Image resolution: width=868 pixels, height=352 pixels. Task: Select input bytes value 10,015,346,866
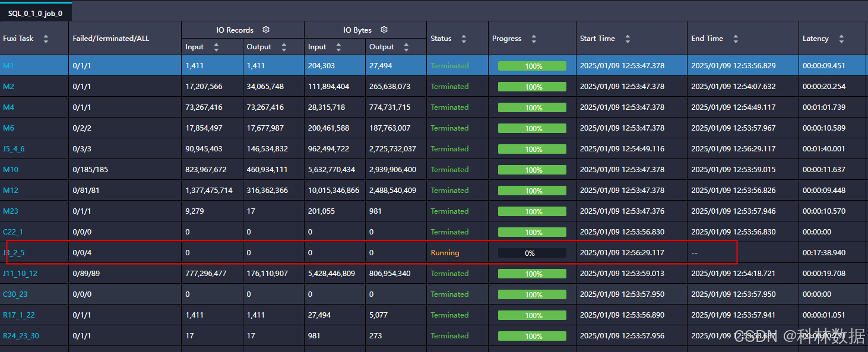[334, 191]
